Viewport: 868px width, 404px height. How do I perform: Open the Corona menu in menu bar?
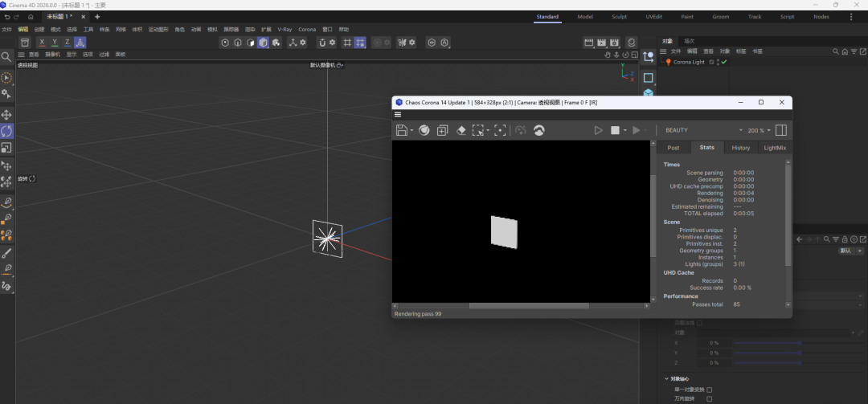(x=307, y=30)
